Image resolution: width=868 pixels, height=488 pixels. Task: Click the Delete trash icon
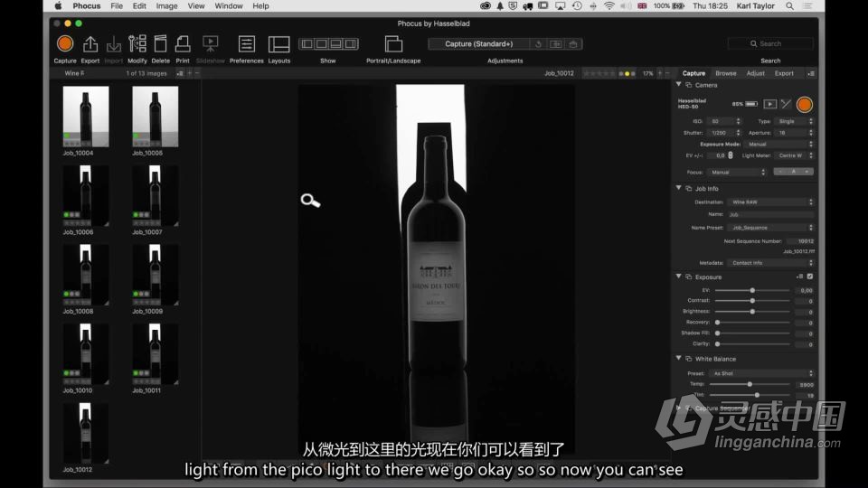(x=160, y=43)
